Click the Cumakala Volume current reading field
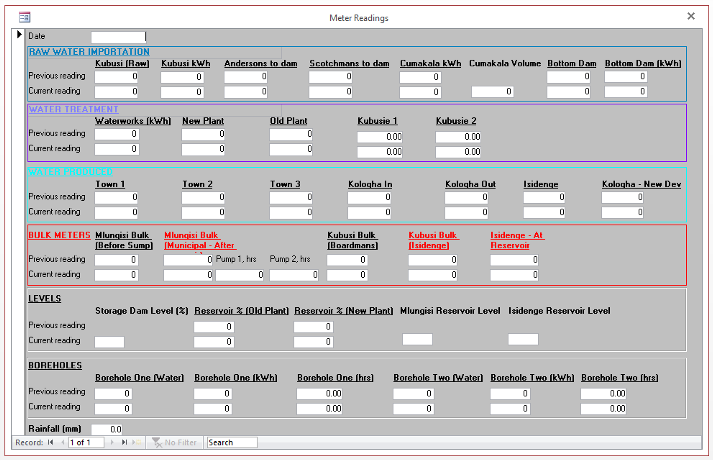This screenshot has height=461, width=714. [493, 92]
